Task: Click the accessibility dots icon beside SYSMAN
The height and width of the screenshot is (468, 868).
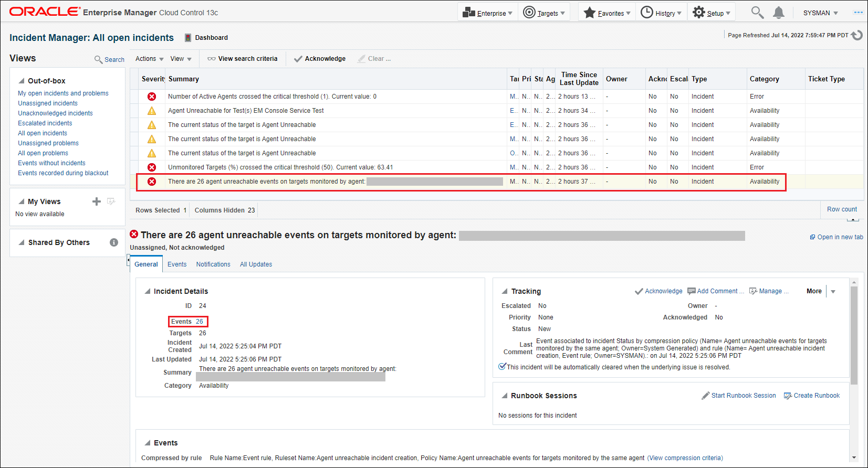Action: click(859, 13)
